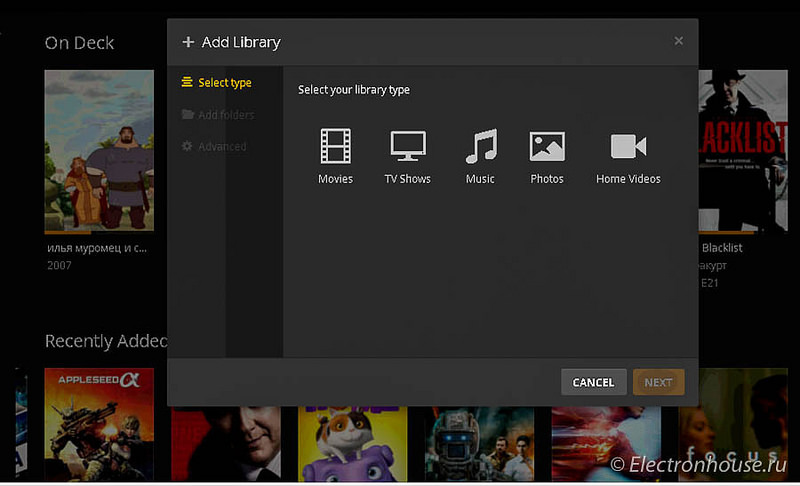The height and width of the screenshot is (486, 800).
Task: Choose the TV Shows monitor icon
Action: tap(408, 146)
